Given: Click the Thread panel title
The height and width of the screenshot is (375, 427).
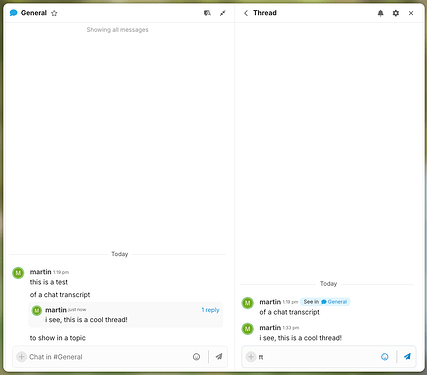Looking at the screenshot, I should 265,13.
